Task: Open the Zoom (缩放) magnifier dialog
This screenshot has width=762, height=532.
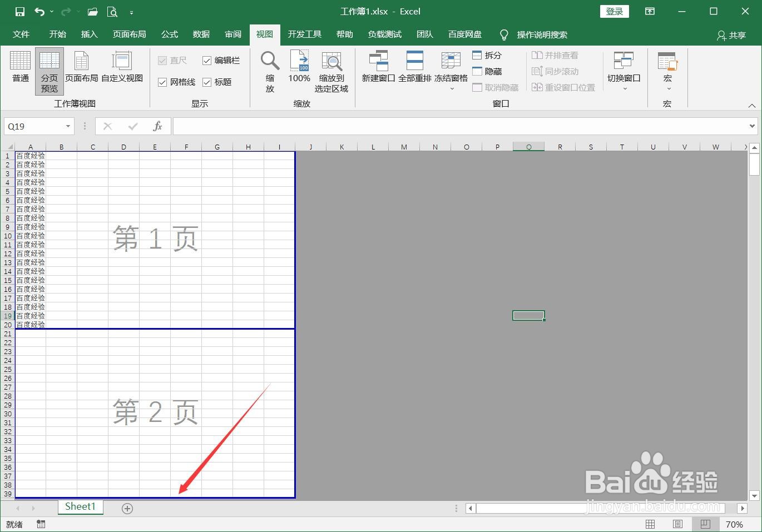Action: click(270, 71)
